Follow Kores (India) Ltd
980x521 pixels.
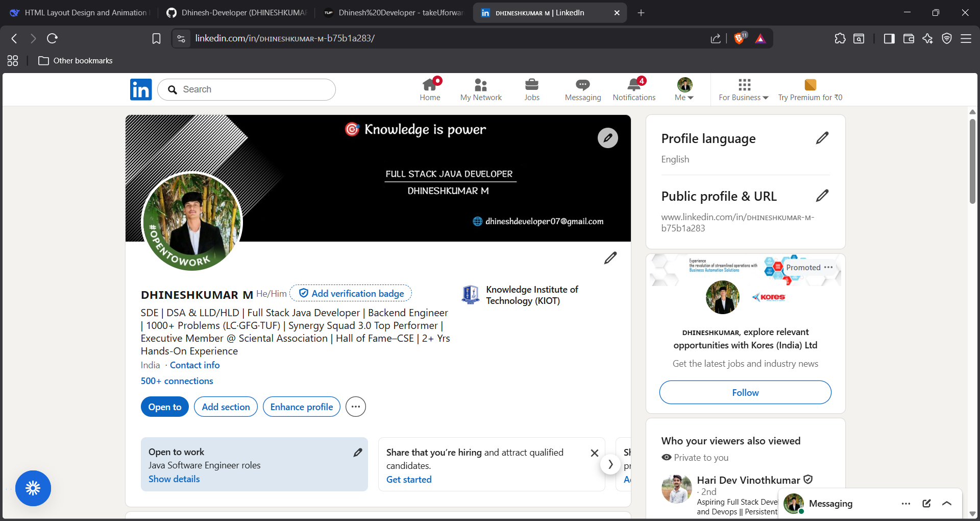745,392
